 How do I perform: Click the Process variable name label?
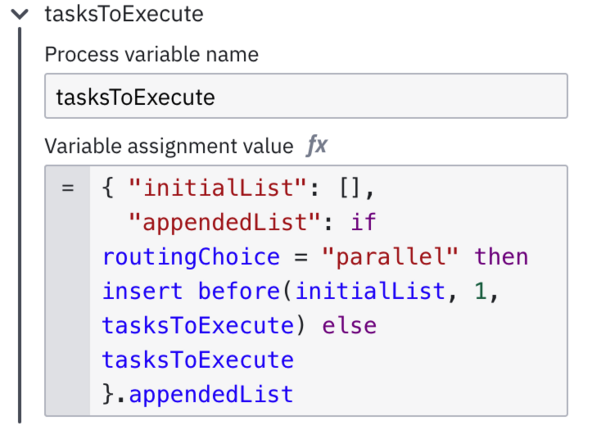click(152, 54)
